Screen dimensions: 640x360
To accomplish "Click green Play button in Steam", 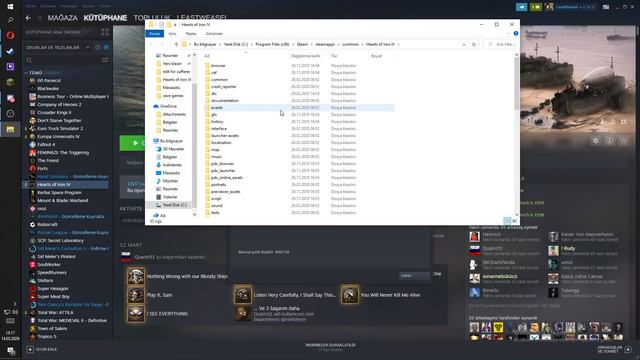I will coord(133,143).
